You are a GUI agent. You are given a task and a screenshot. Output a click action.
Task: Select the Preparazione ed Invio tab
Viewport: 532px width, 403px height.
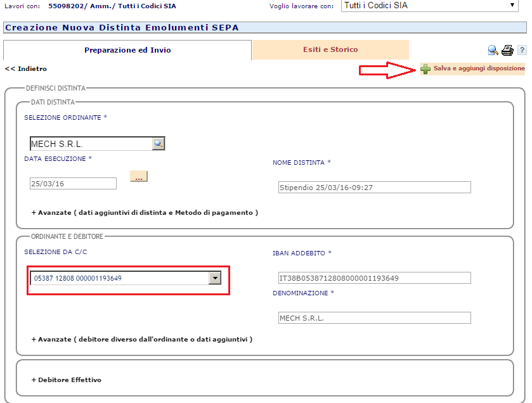pos(127,50)
